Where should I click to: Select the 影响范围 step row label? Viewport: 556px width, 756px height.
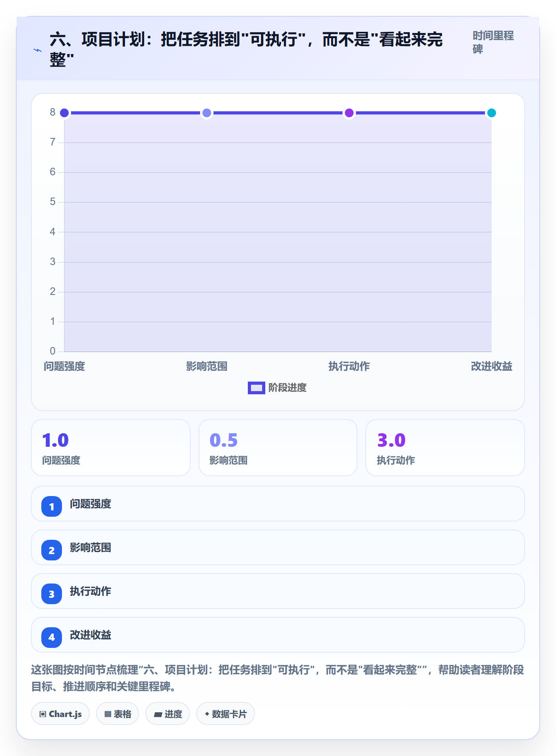(91, 547)
